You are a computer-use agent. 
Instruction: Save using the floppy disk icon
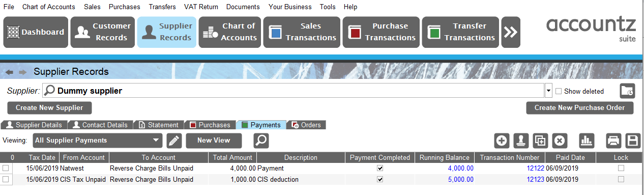[x=632, y=141]
